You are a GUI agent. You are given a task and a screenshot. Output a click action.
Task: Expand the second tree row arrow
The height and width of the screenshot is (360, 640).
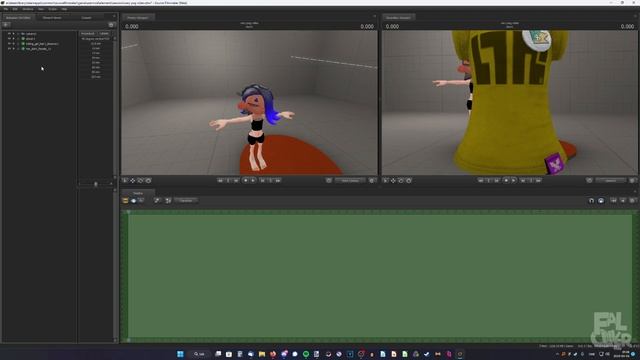(13, 38)
